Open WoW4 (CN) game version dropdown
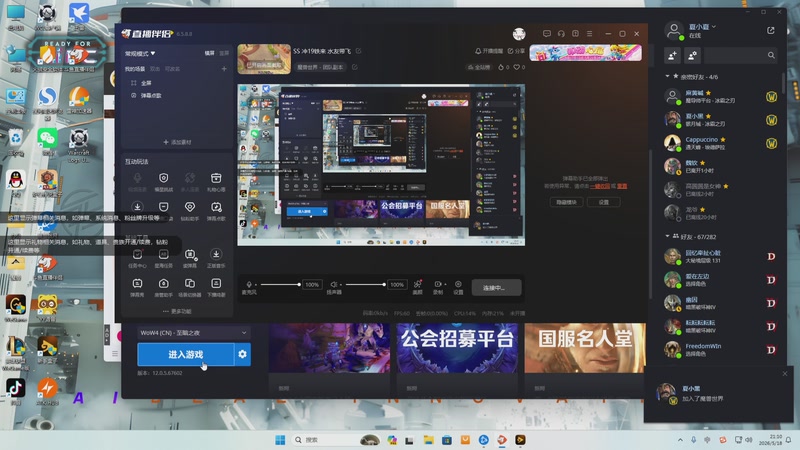Screen dimensions: 800x450 pos(194,333)
